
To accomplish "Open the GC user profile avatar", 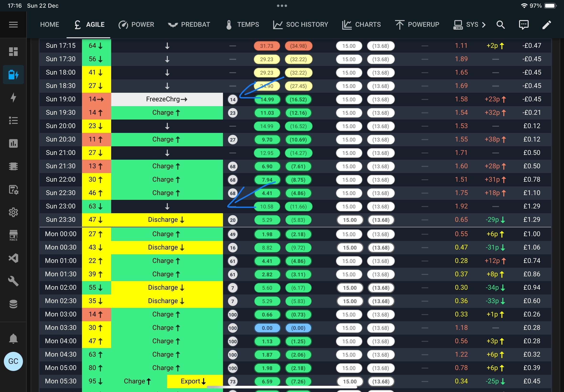I will coord(13,361).
